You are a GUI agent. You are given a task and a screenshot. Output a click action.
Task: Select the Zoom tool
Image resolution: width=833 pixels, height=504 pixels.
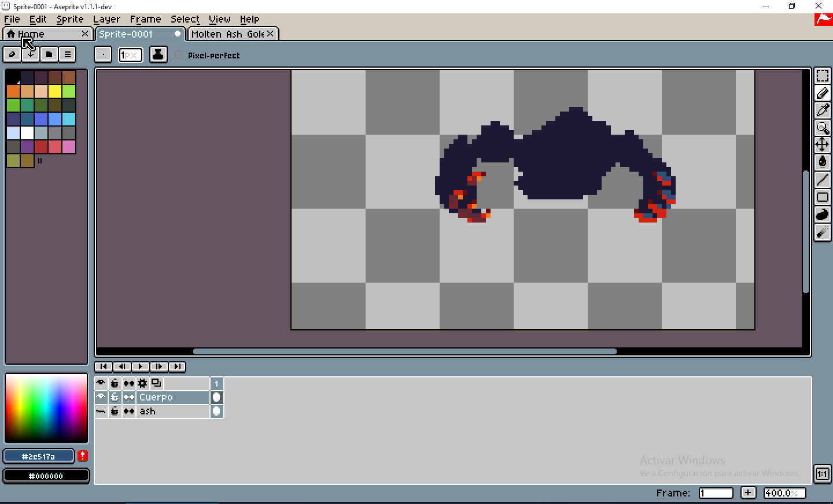(x=822, y=128)
